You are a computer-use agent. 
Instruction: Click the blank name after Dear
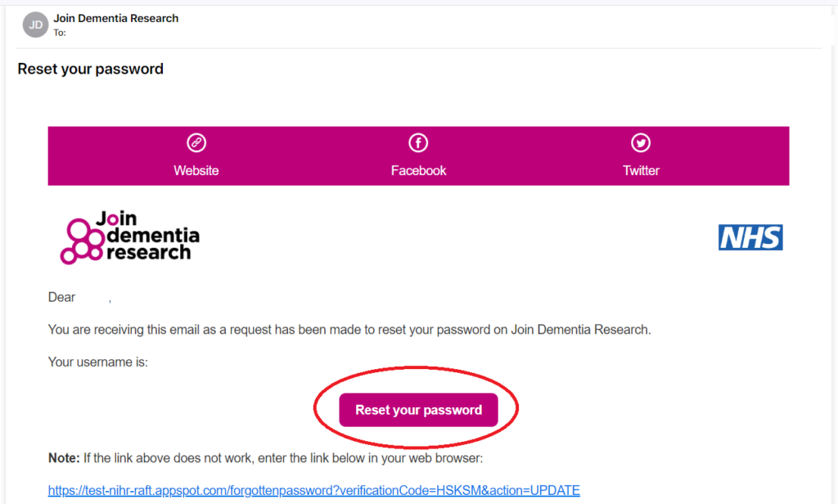pos(93,298)
